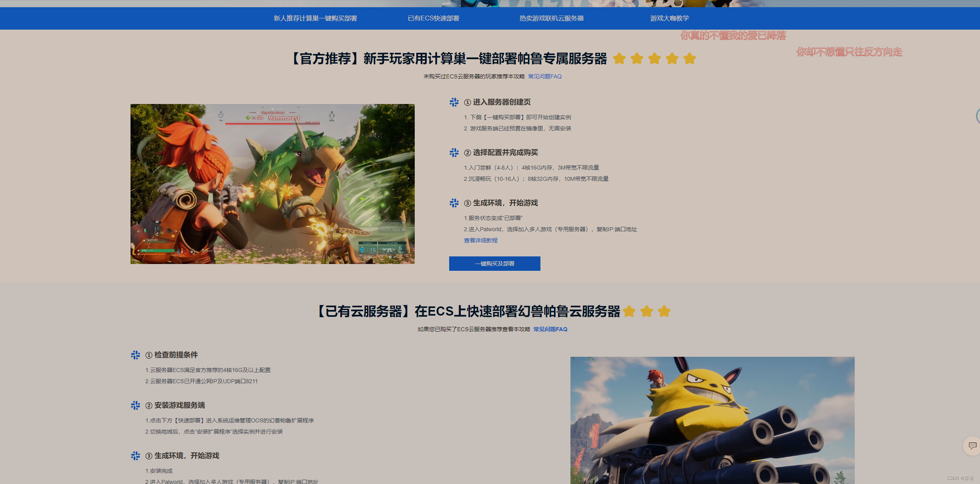Click the yellow Pal gunship image
The height and width of the screenshot is (484, 980).
[712, 420]
